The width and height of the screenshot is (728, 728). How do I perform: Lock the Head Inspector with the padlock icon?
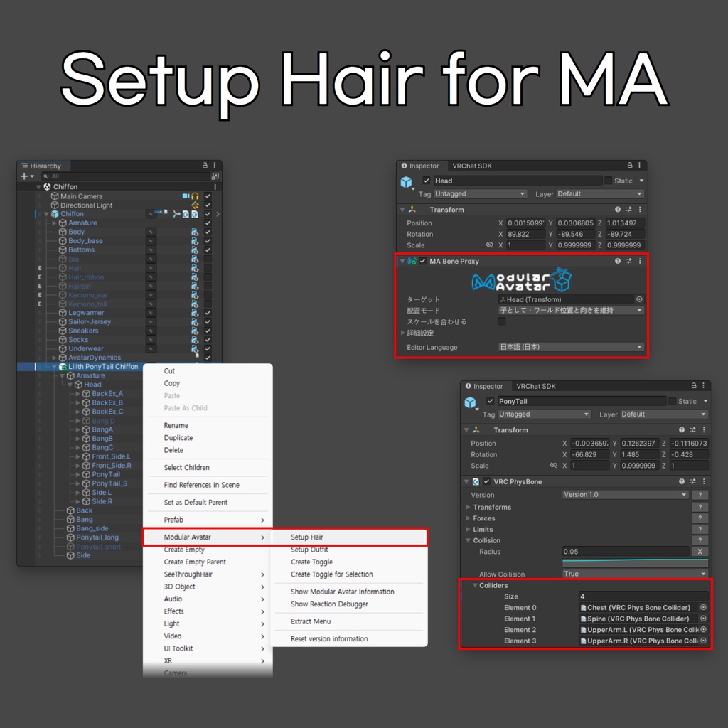[x=630, y=165]
